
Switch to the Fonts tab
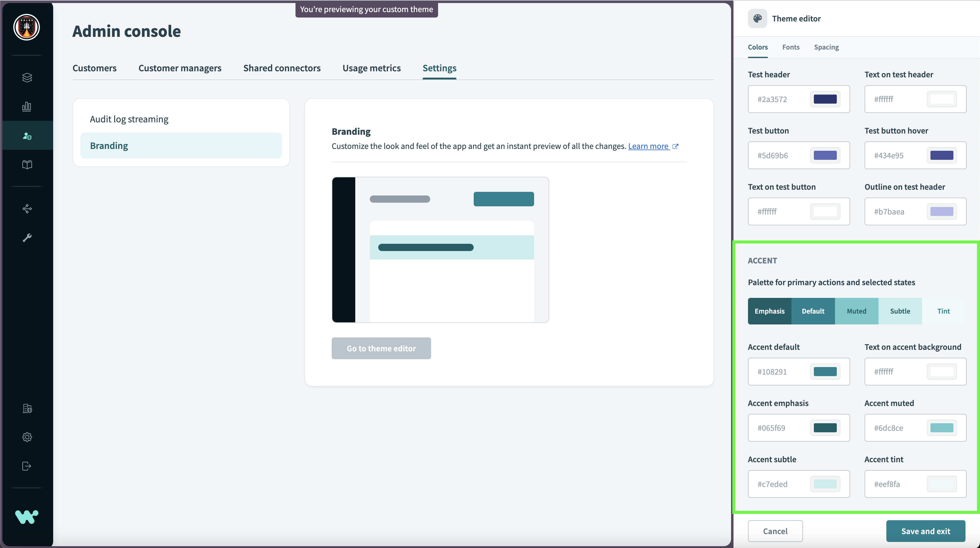tap(791, 47)
